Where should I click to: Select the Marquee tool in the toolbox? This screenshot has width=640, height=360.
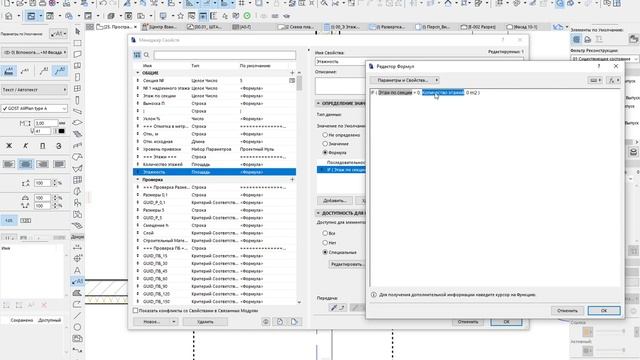(78, 43)
